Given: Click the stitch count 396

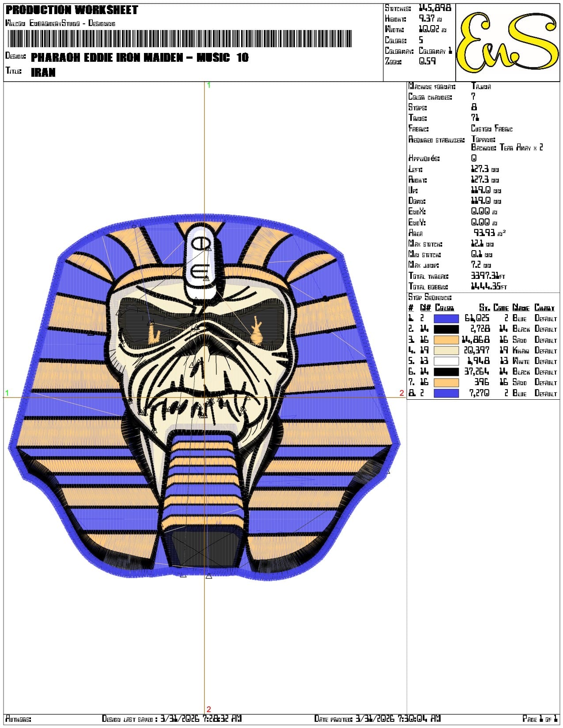Looking at the screenshot, I should coord(482,383).
